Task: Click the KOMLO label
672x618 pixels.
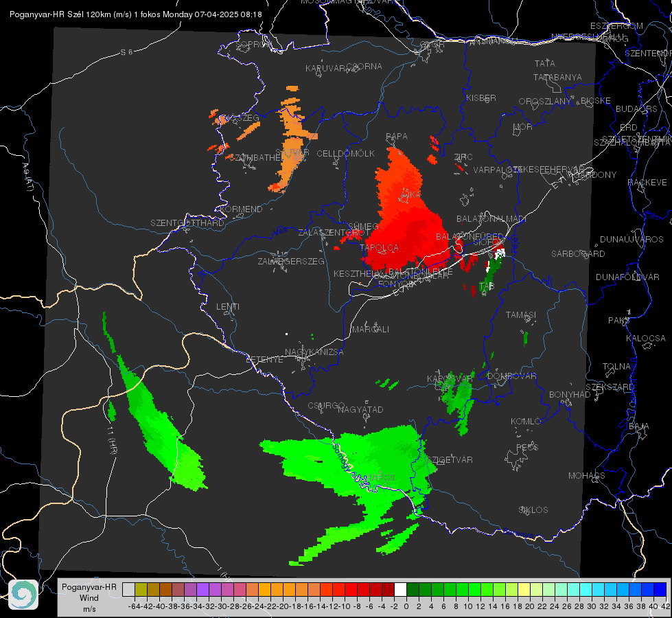Action: (x=525, y=422)
